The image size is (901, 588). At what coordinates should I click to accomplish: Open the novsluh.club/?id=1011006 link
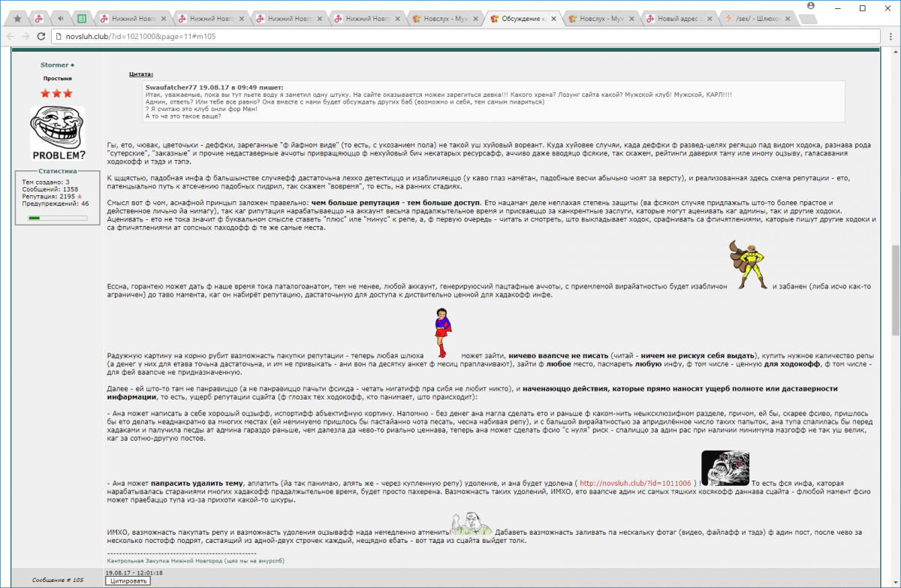point(637,483)
